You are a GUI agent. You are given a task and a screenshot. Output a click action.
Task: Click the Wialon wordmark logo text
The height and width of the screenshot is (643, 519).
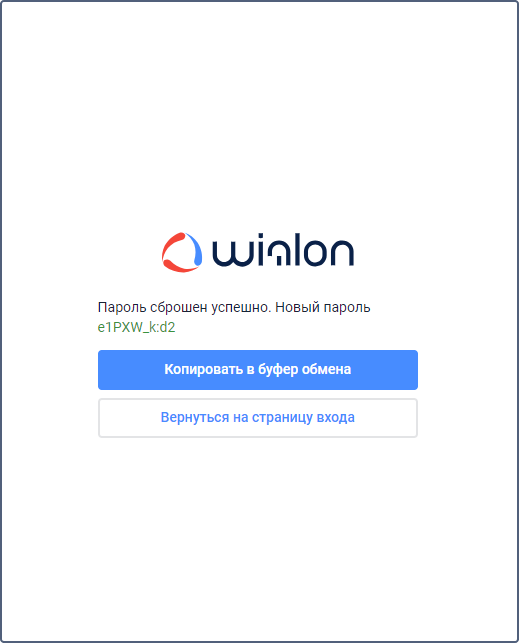coord(283,250)
